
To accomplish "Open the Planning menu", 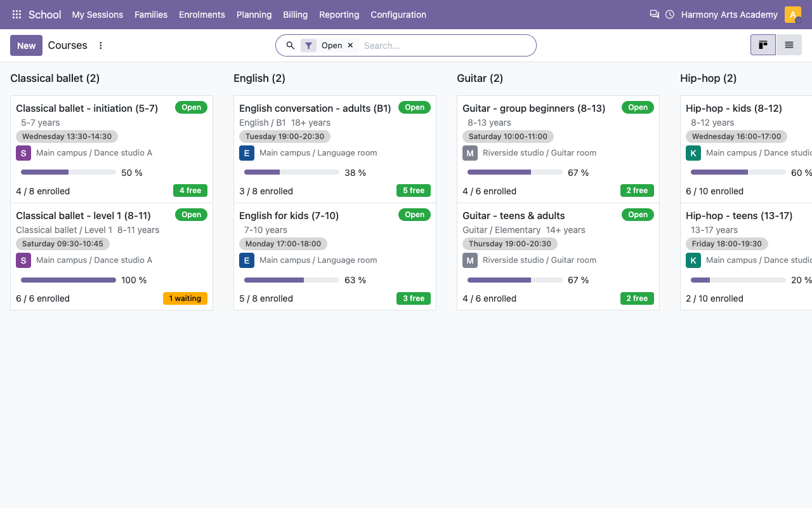I will (254, 15).
